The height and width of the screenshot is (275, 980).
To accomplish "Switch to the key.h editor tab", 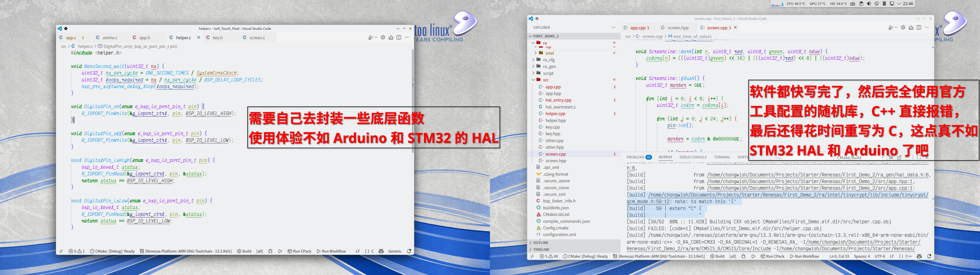I will tap(218, 38).
